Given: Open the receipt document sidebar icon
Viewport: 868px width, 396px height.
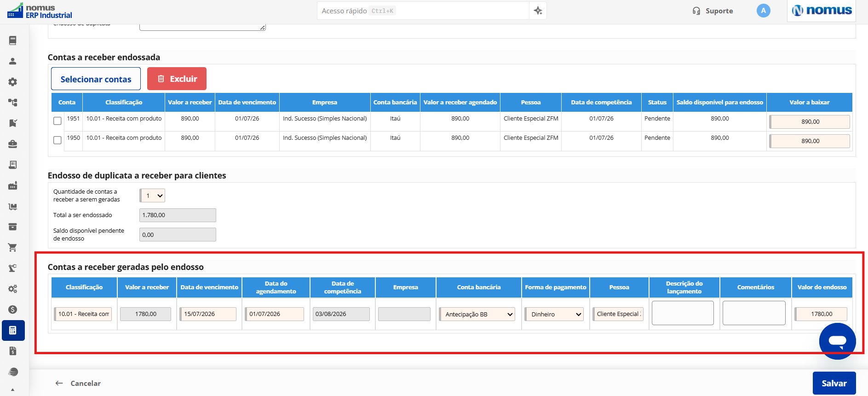Looking at the screenshot, I should tap(13, 165).
